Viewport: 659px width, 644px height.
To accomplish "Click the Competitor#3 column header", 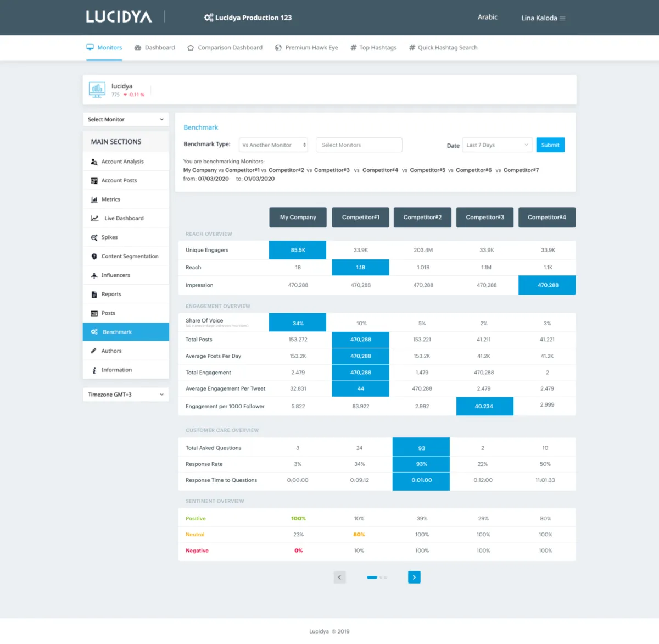I will click(485, 217).
